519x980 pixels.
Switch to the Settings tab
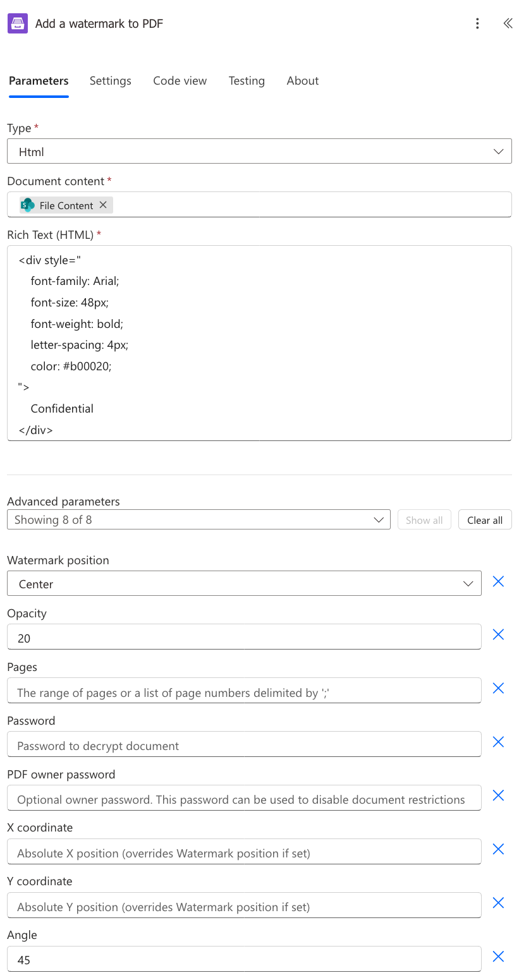110,81
